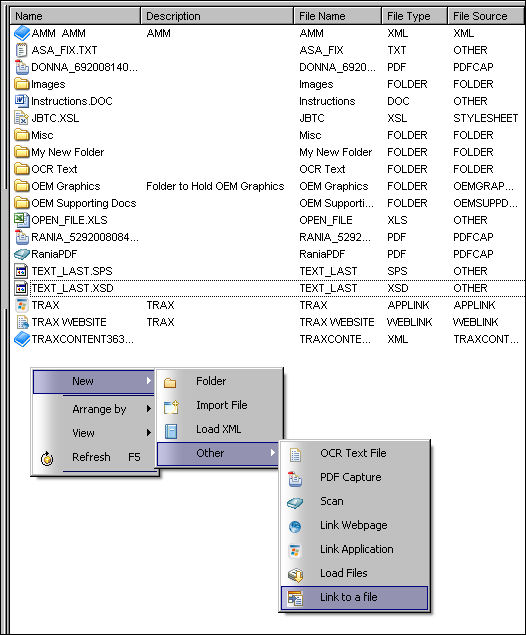Open the Other submenu entry
Image resolution: width=526 pixels, height=635 pixels.
point(217,453)
